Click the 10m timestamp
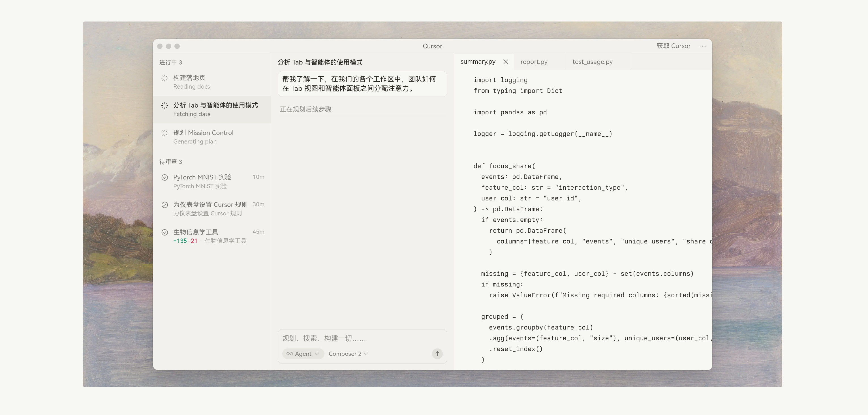The width and height of the screenshot is (868, 415). pos(258,177)
